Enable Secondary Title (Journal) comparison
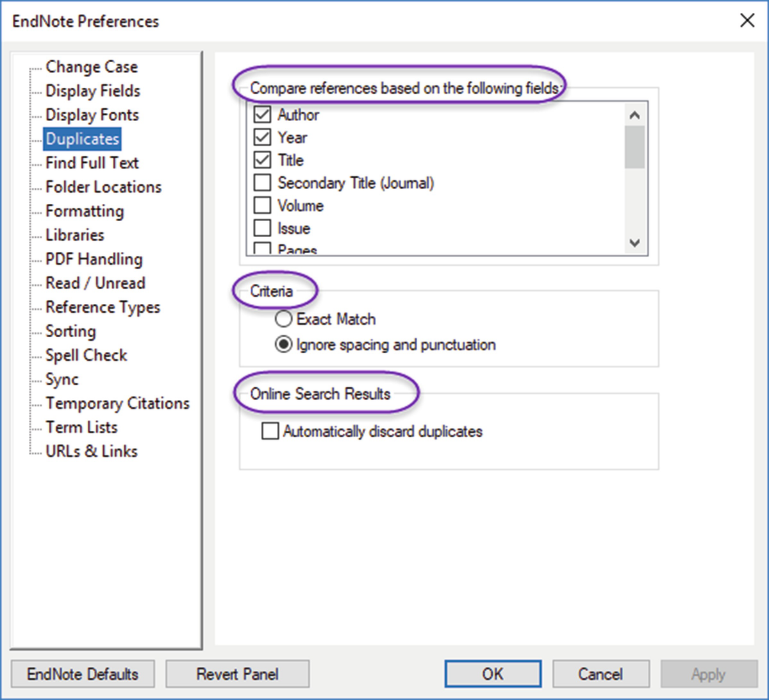 click(x=263, y=183)
